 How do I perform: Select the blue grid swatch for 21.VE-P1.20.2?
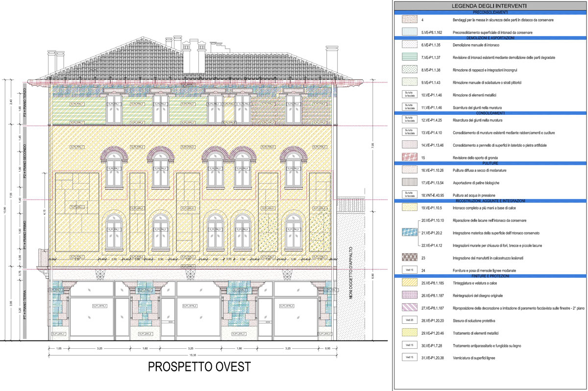pos(408,233)
